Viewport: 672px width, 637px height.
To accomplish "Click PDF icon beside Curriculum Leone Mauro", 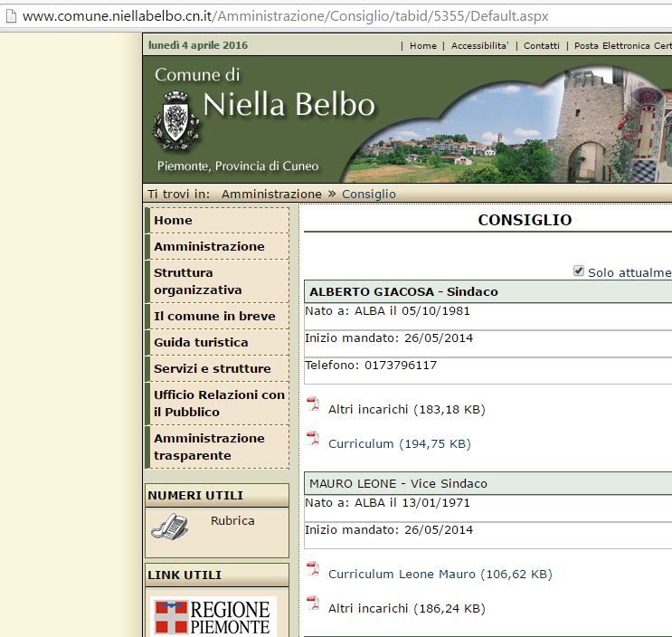I will [x=313, y=569].
